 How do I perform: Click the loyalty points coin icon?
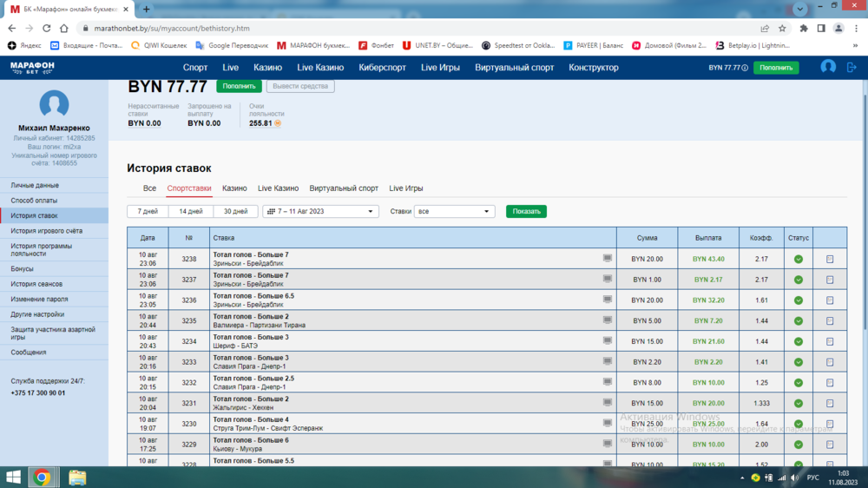coord(278,123)
